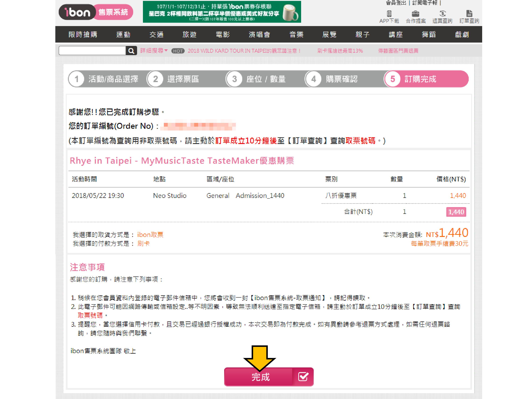The image size is (532, 399).
Task: Click the checkmark icon on 完成 button
Action: click(303, 377)
